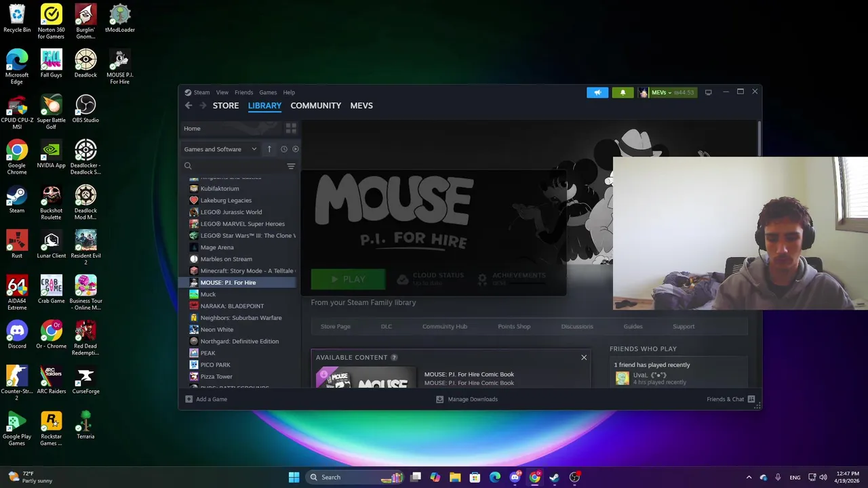Click the Windows Start button
The image size is (868, 488).
[294, 477]
